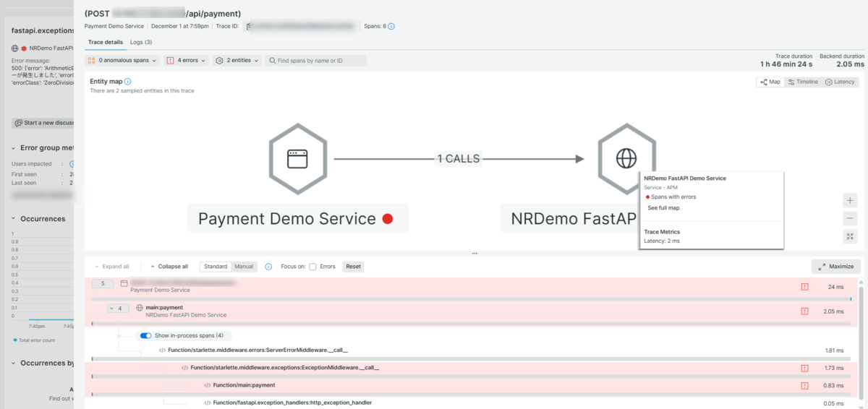
Task: Click the Payment Demo Service hexagon node
Action: click(x=297, y=159)
